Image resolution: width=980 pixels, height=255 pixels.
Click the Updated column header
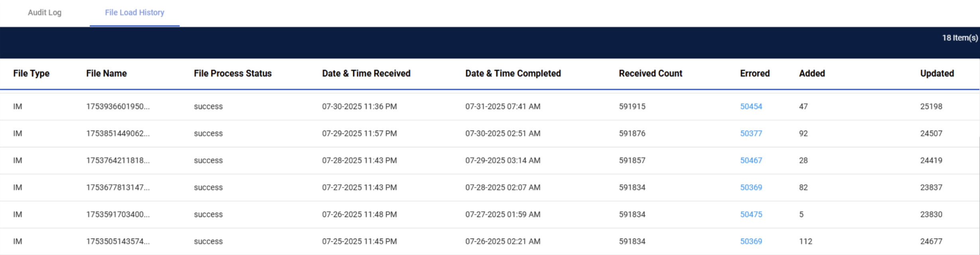click(x=937, y=73)
